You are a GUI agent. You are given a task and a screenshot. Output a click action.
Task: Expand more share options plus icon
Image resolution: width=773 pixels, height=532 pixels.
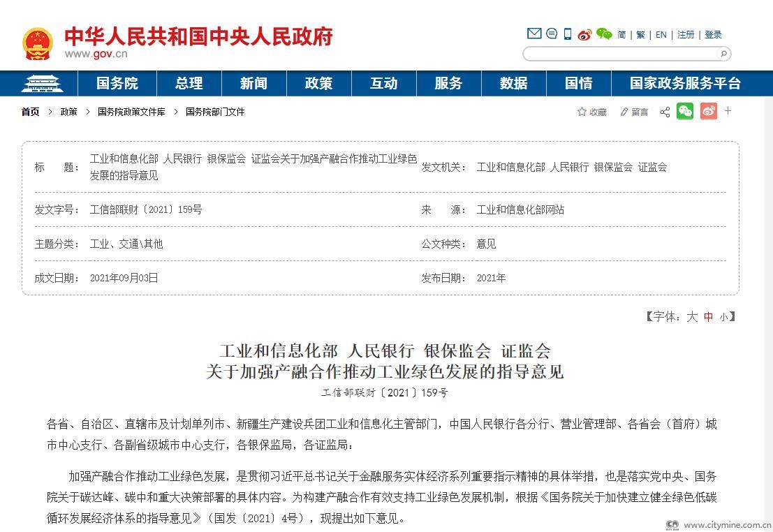tap(728, 111)
